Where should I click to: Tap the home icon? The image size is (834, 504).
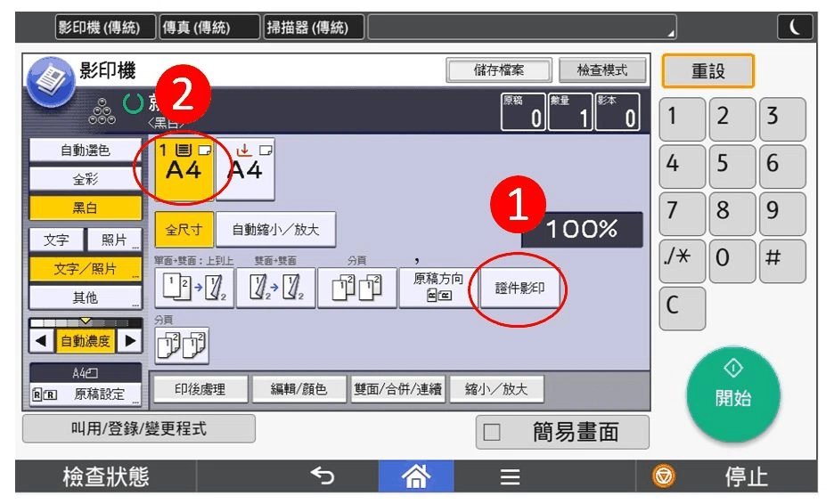click(x=416, y=476)
